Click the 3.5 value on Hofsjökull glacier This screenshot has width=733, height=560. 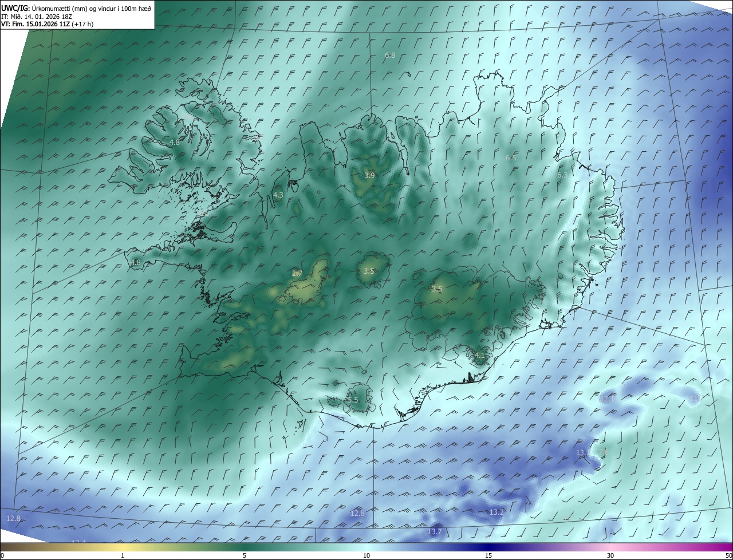[x=368, y=271]
